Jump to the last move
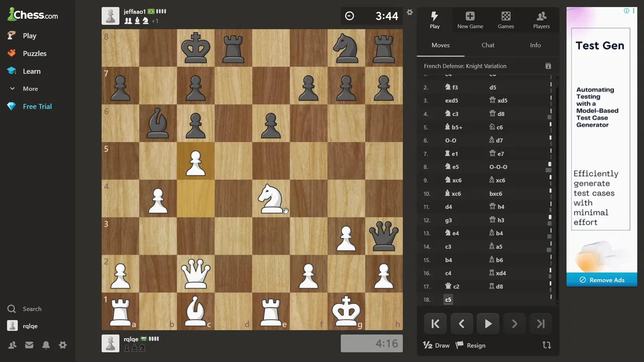644x362 pixels. [541, 324]
